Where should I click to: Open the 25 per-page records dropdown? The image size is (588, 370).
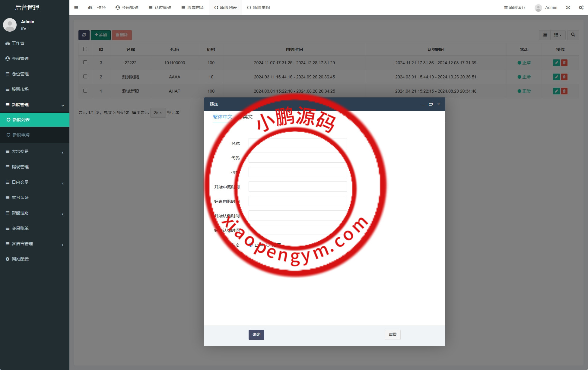(158, 113)
